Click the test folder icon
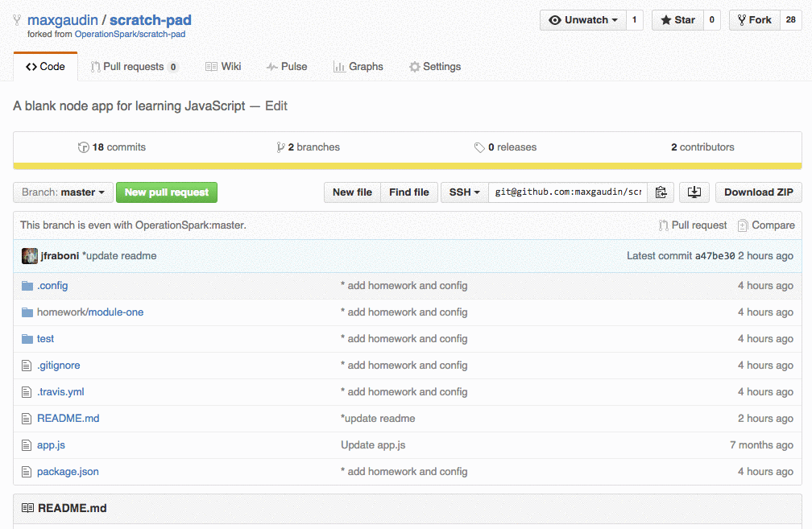 coord(27,338)
